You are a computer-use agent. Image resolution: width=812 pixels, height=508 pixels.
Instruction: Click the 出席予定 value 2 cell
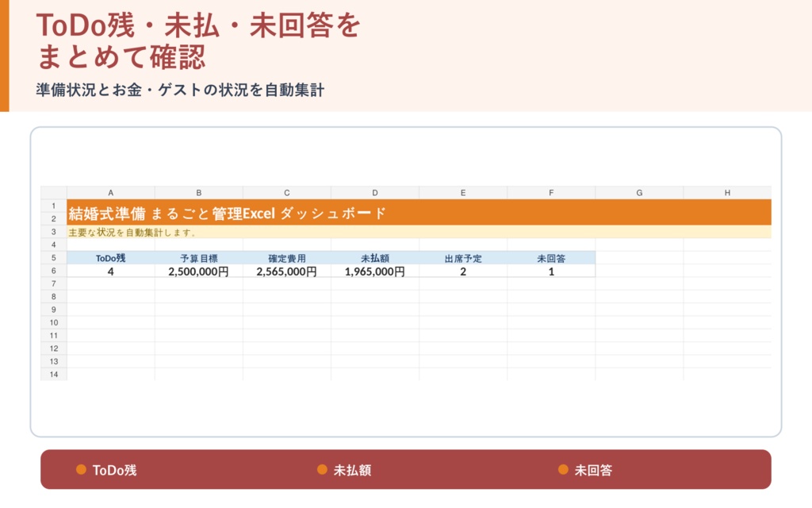coord(463,271)
